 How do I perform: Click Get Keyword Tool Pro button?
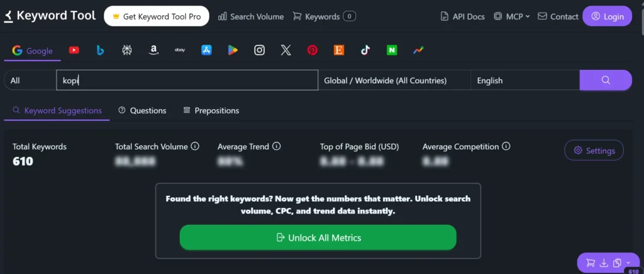pos(157,16)
